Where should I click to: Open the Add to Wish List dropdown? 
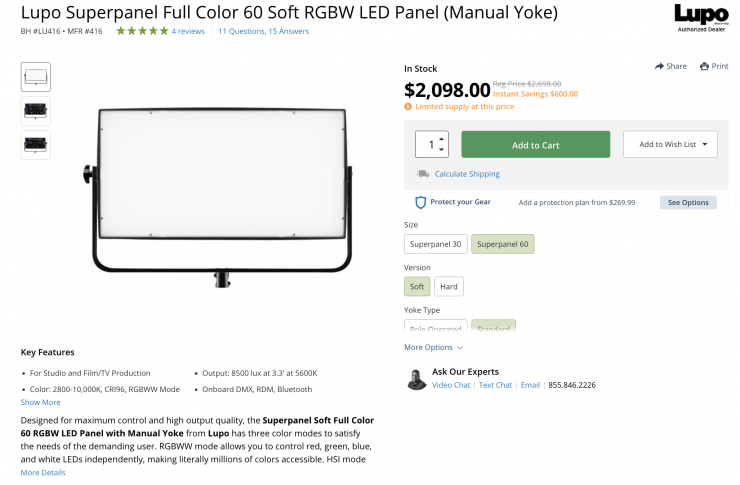[670, 145]
